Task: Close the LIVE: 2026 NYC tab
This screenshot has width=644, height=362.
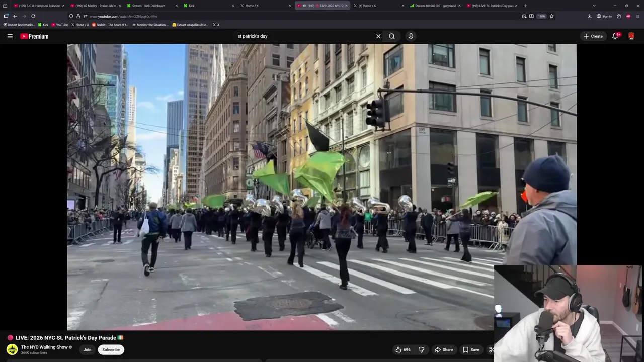Action: click(346, 6)
